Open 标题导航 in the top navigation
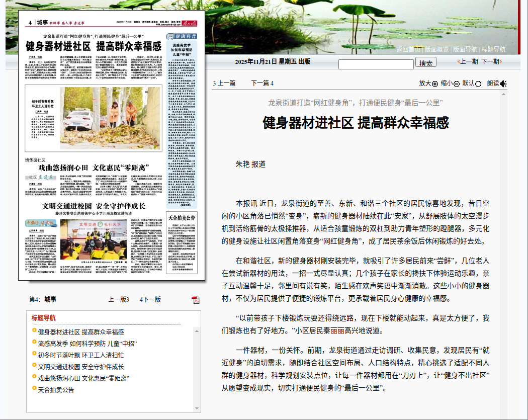Screen dimensions: 528x420 [493, 49]
